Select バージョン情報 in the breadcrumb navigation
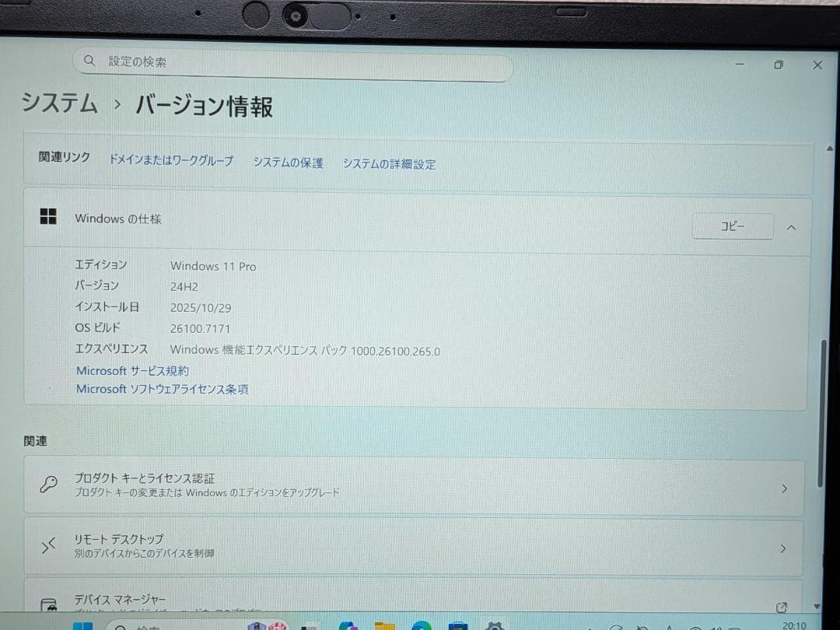Viewport: 840px width, 630px height. pos(203,107)
